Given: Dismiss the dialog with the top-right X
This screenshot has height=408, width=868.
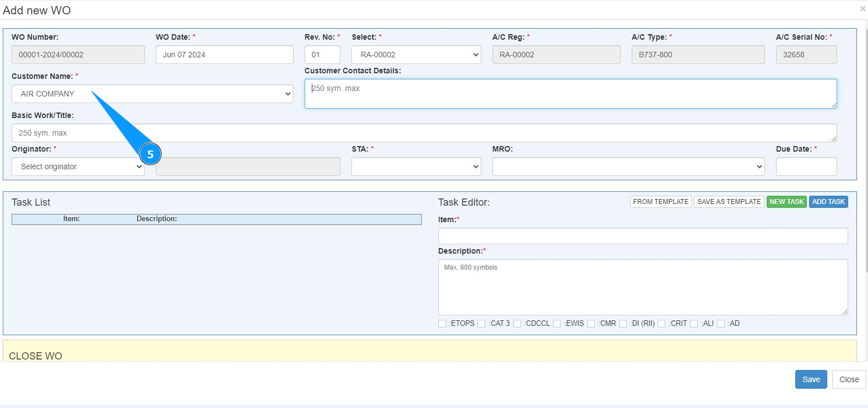Looking at the screenshot, I should [x=862, y=9].
